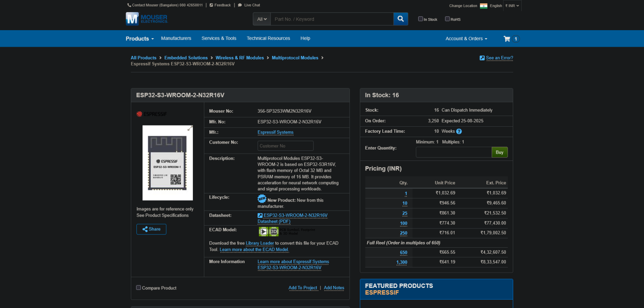Open the Help menu
The width and height of the screenshot is (644, 308).
pyautogui.click(x=305, y=38)
